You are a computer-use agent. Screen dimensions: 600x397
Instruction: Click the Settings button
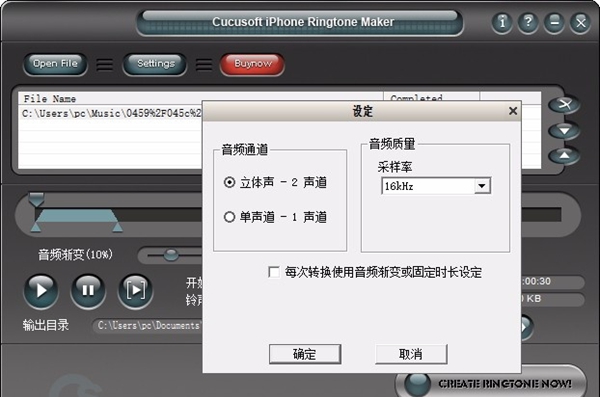(155, 64)
